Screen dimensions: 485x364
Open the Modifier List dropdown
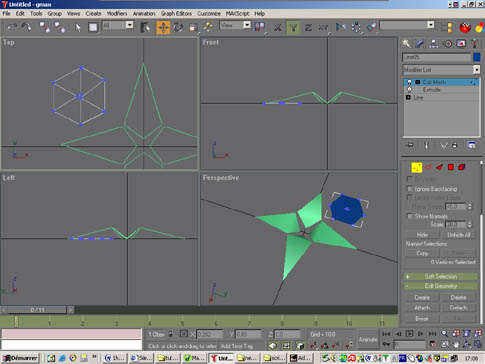click(441, 70)
